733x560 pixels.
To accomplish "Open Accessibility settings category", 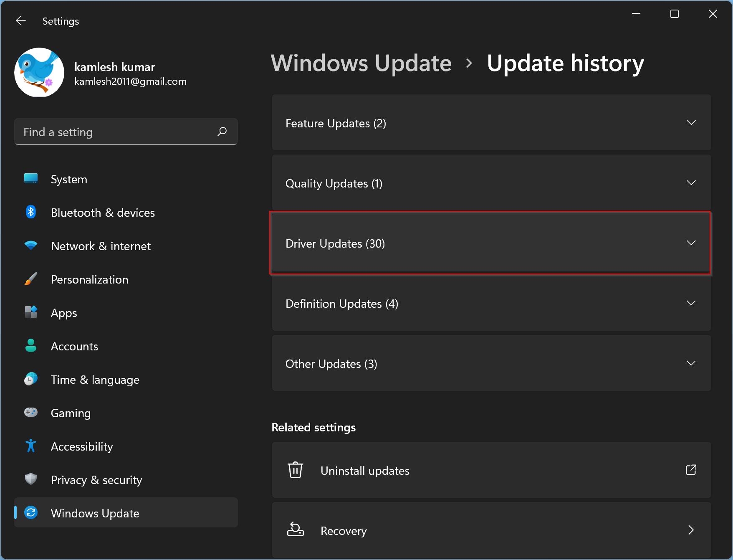I will tap(126, 446).
